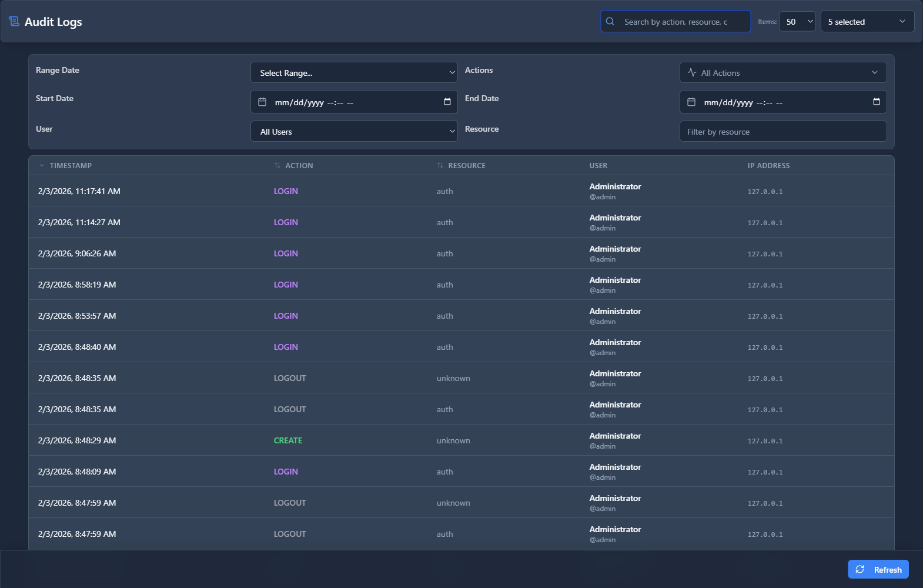Click the green CREATE action
The width and height of the screenshot is (923, 588).
(288, 440)
